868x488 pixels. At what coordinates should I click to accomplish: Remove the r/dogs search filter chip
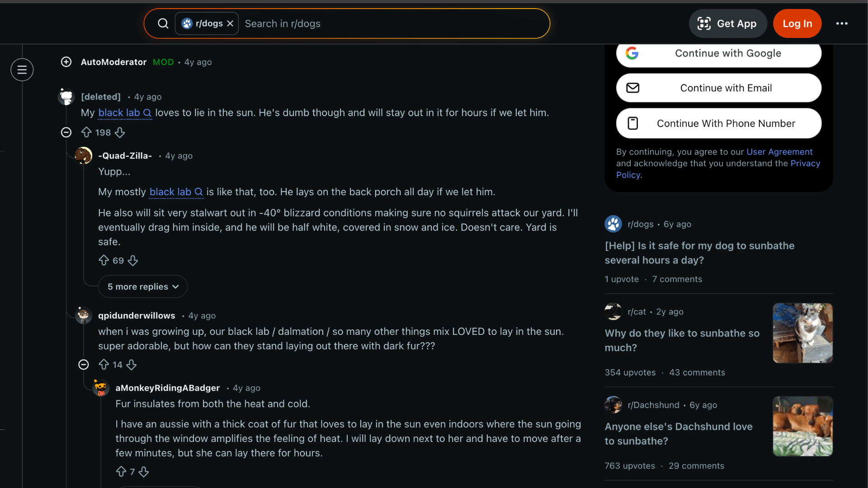tap(230, 23)
